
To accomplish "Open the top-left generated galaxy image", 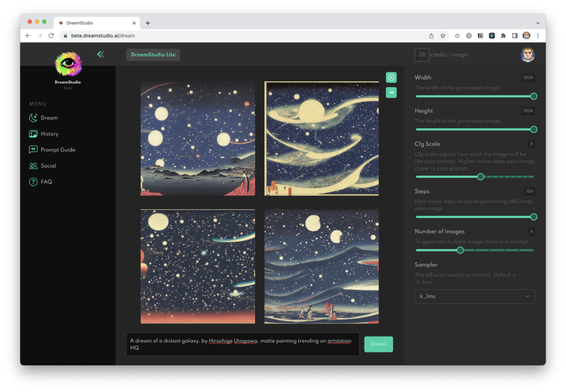I will tap(198, 138).
